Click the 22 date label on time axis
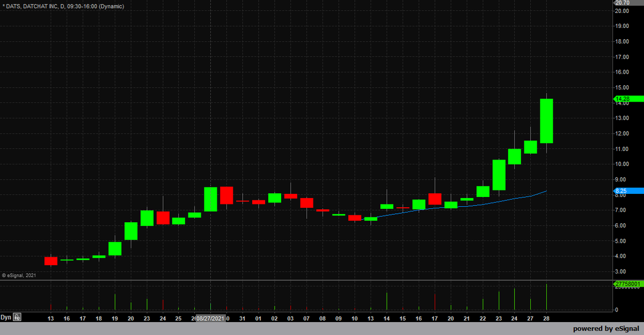Image resolution: width=644 pixels, height=335 pixels. click(482, 318)
